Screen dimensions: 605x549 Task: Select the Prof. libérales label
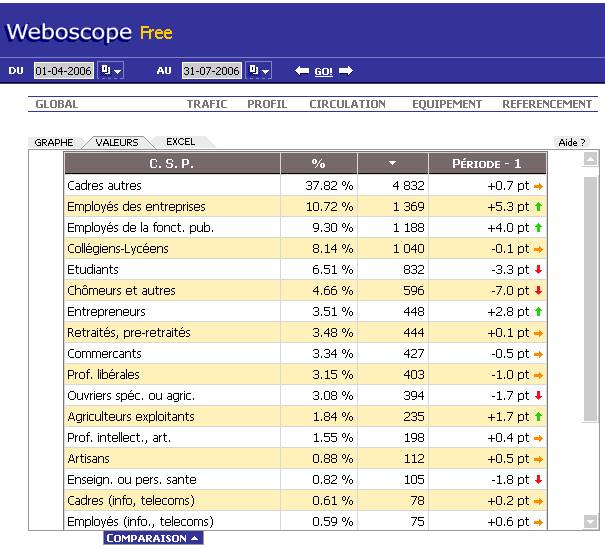point(103,375)
